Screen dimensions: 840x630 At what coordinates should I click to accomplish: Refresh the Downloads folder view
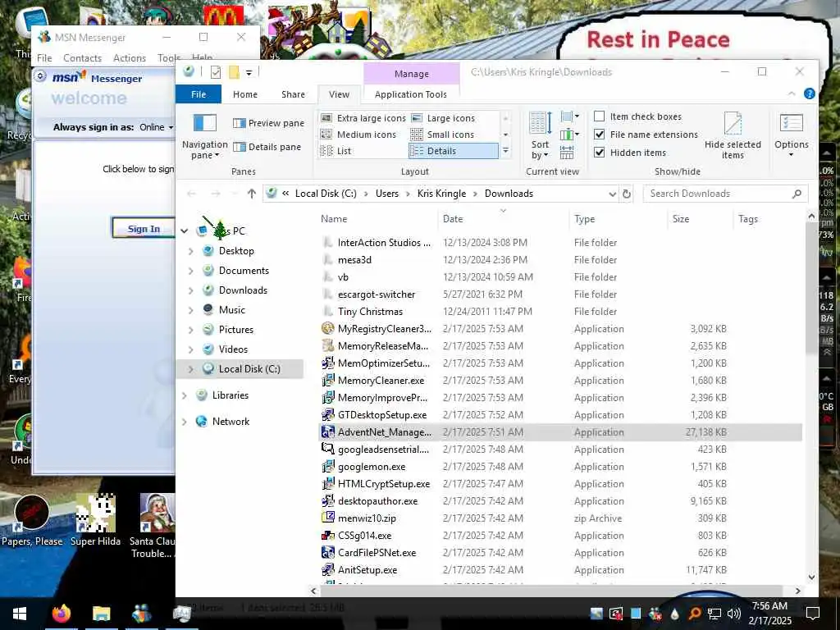click(x=626, y=194)
